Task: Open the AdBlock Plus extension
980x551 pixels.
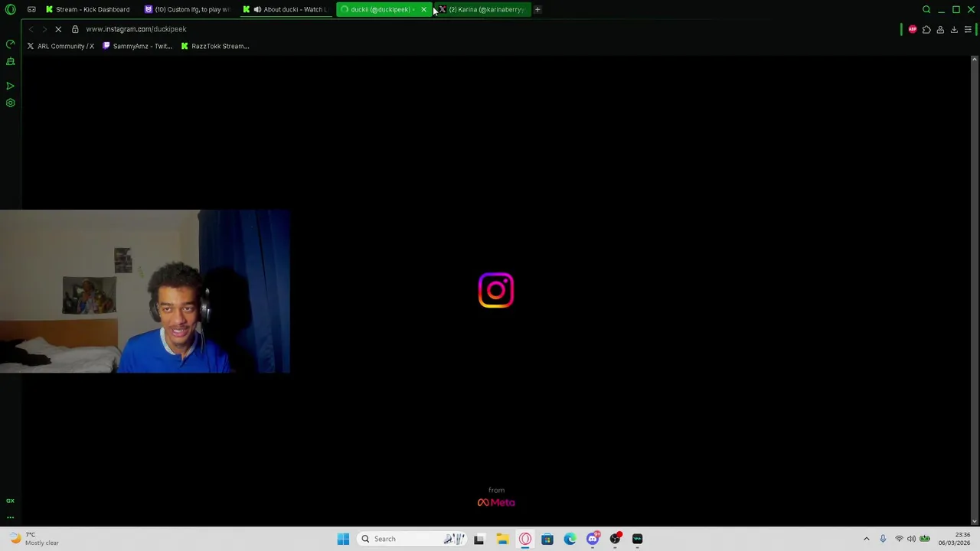Action: tap(913, 29)
